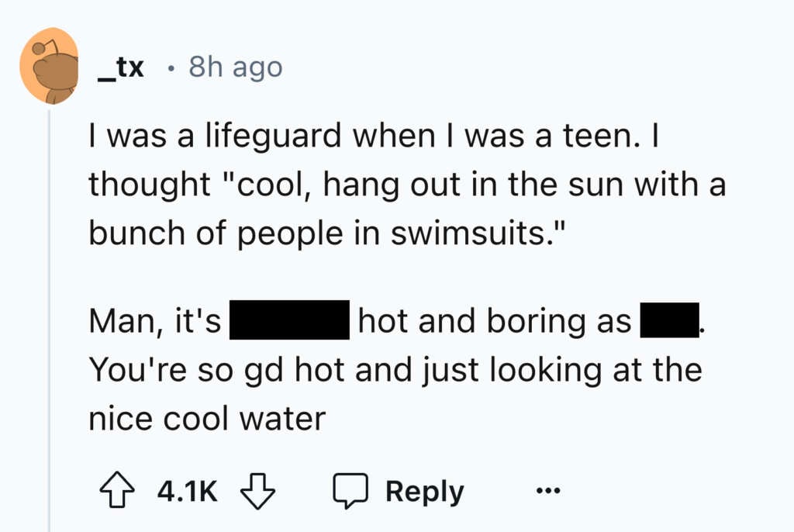This screenshot has width=794, height=532.
Task: Click the black box after "boring as"
Action: click(670, 321)
